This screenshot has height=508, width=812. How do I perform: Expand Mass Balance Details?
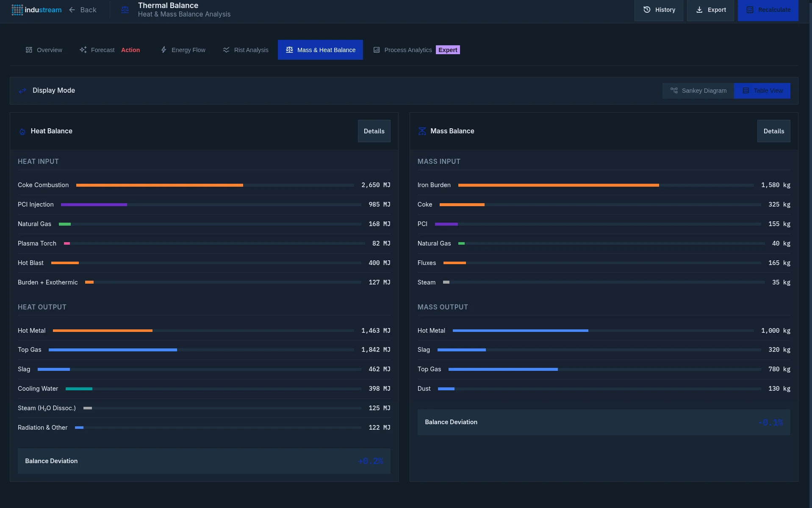pyautogui.click(x=773, y=131)
